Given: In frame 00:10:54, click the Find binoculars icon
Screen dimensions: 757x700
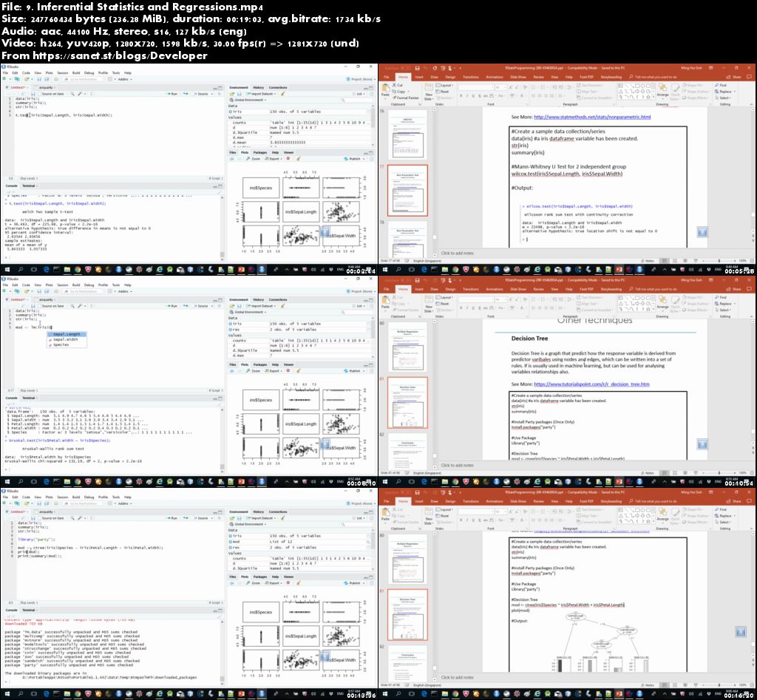Looking at the screenshot, I should [717, 297].
